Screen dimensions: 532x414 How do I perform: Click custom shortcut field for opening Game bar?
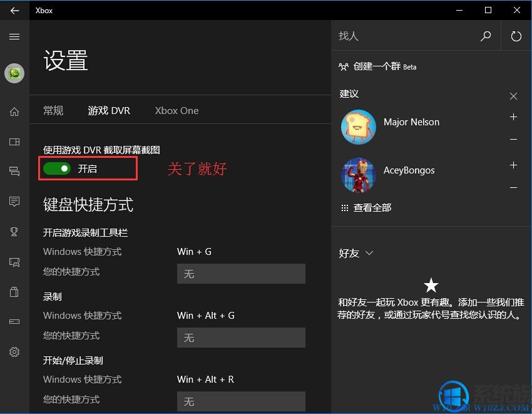click(241, 274)
